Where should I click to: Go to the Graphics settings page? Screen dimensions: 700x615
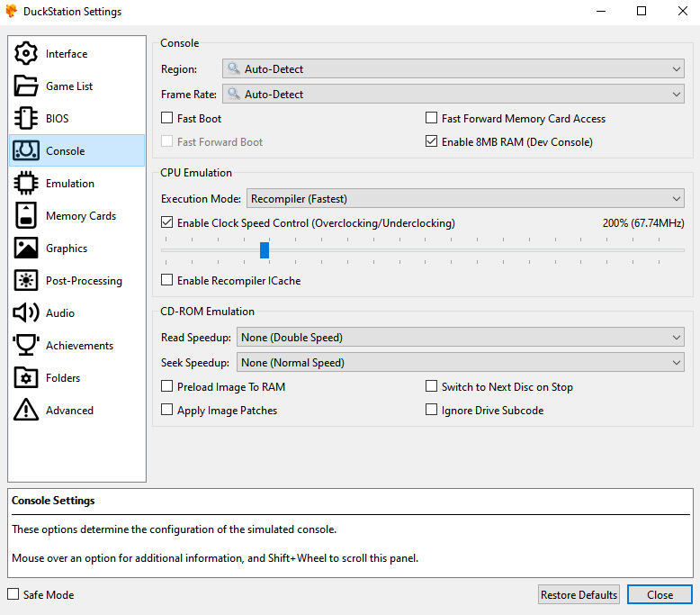[76, 248]
